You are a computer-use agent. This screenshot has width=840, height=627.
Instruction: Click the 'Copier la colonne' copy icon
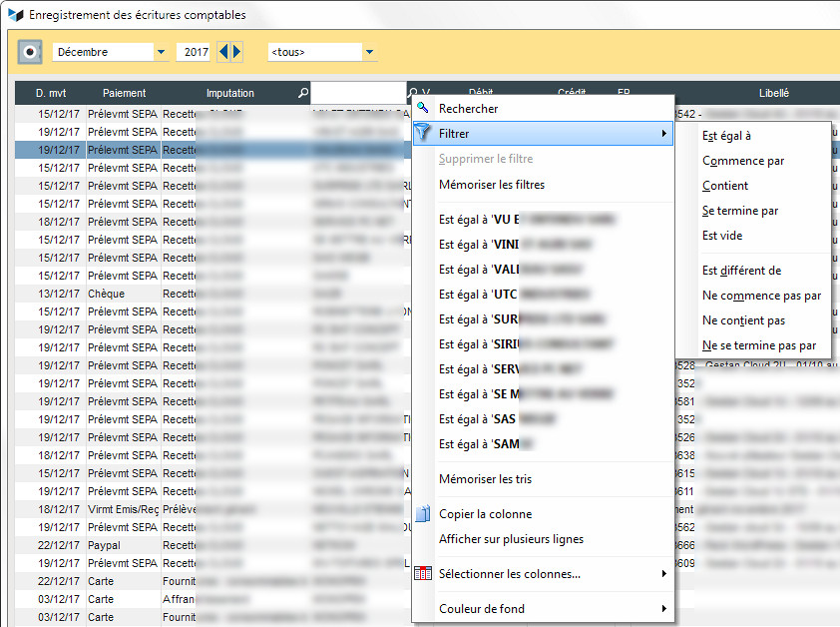point(423,514)
